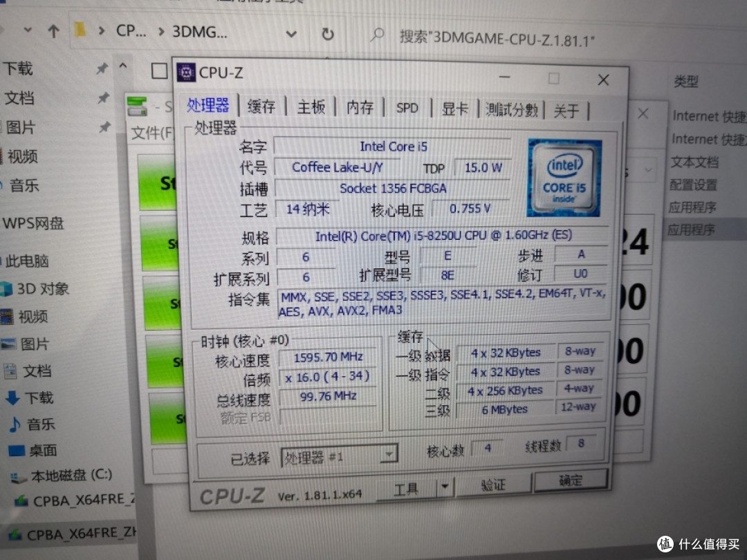This screenshot has height=560, width=747.
Task: Open the 主板 tab in CPU-Z
Action: pyautogui.click(x=311, y=108)
